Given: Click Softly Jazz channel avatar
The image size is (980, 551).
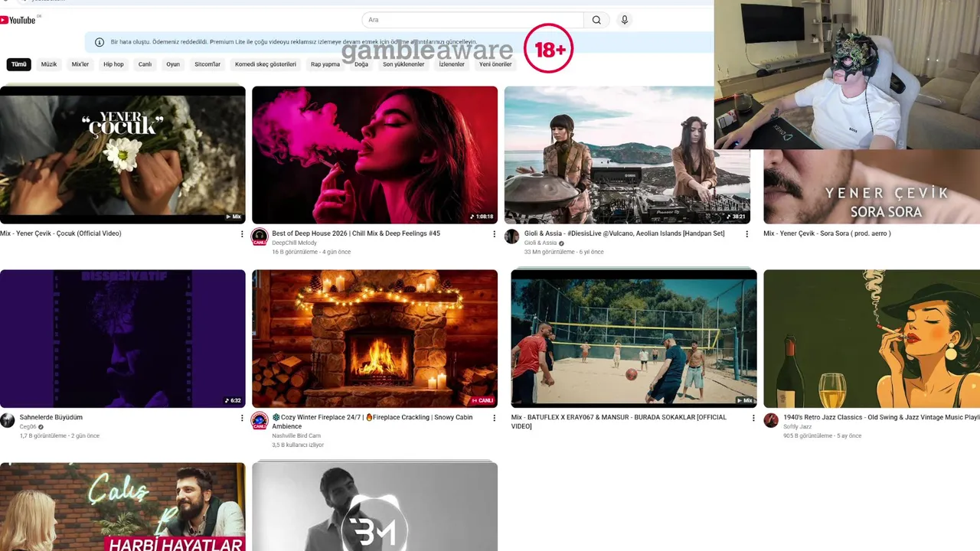Looking at the screenshot, I should (771, 420).
